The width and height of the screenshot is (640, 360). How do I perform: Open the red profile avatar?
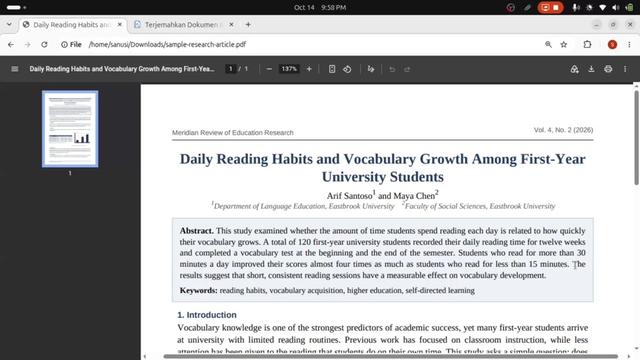[612, 44]
